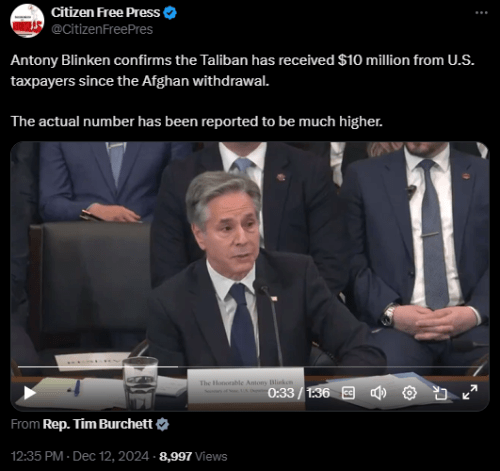
Task: Open Citizen Free Press profile avatar
Action: pos(27,21)
